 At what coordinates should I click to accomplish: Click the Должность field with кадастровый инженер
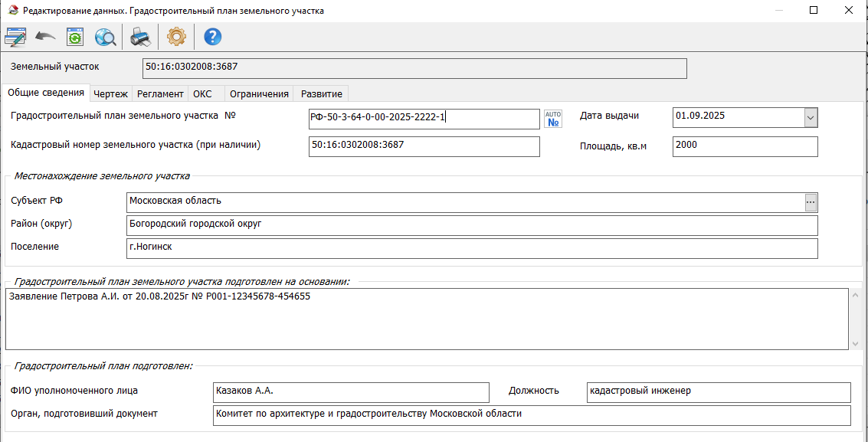tap(718, 392)
